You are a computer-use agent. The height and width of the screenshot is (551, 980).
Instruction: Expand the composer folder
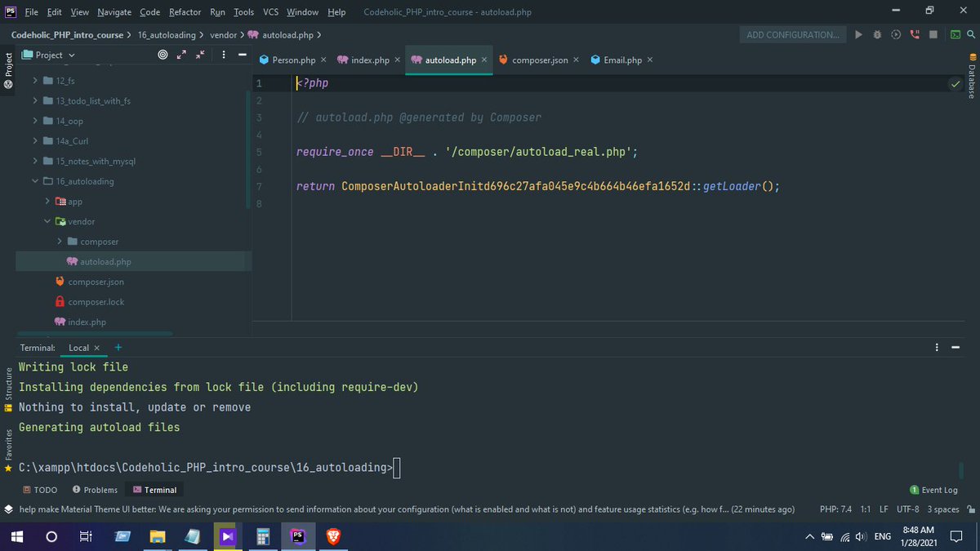click(x=60, y=242)
